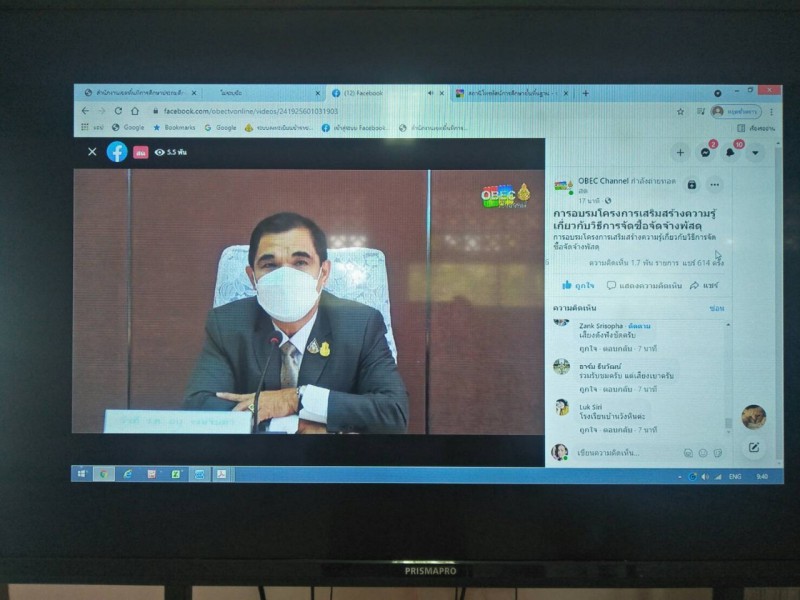Open Luk Siri's profile picture
Screen dimensions: 800x600
pyautogui.click(x=562, y=407)
